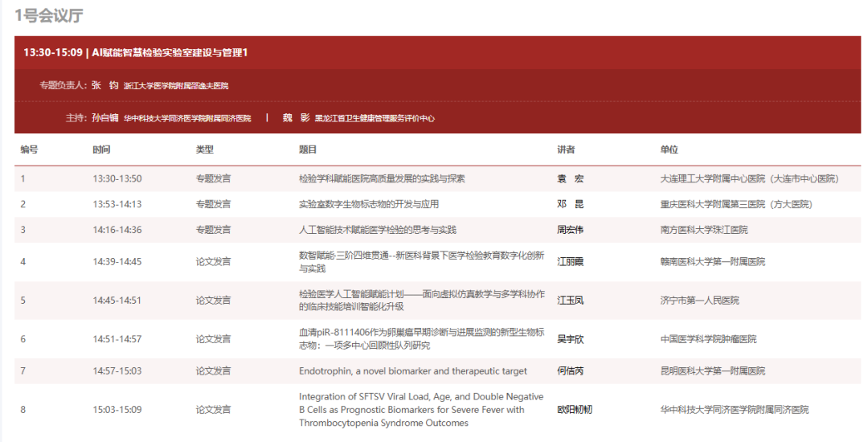Image resolution: width=868 pixels, height=442 pixels.
Task: Select time cell 14:57-15:03
Action: pos(117,371)
